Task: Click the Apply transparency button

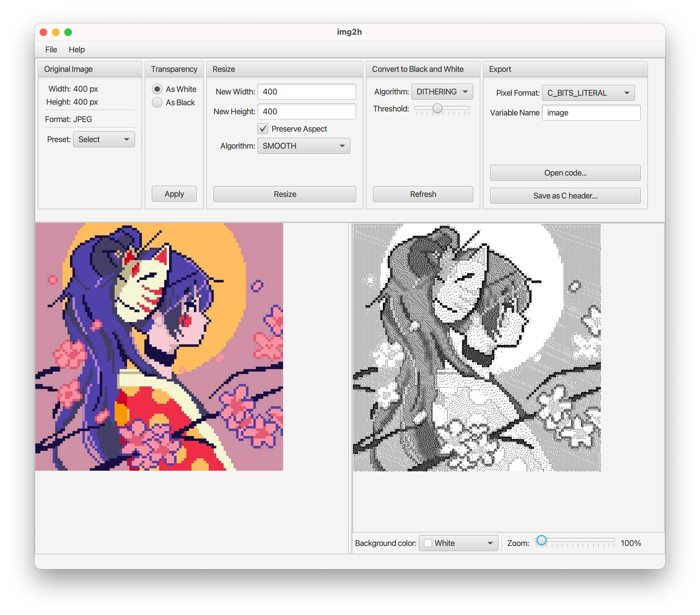Action: (174, 194)
